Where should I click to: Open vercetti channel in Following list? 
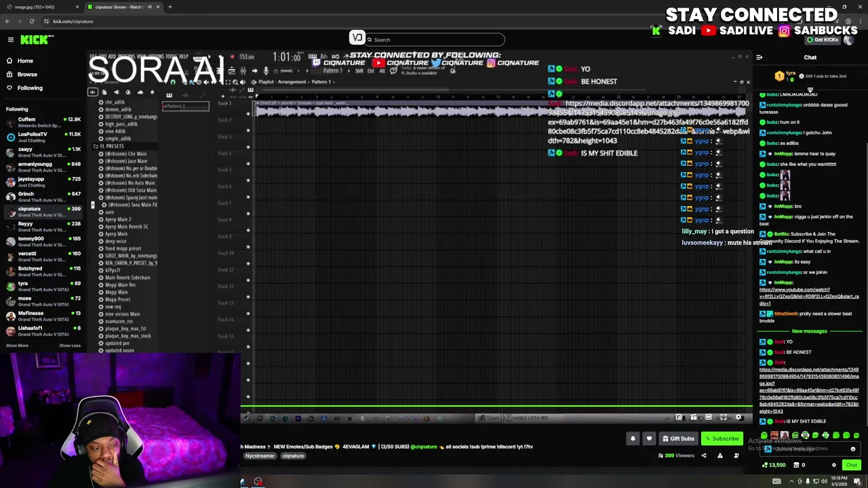[x=42, y=256]
